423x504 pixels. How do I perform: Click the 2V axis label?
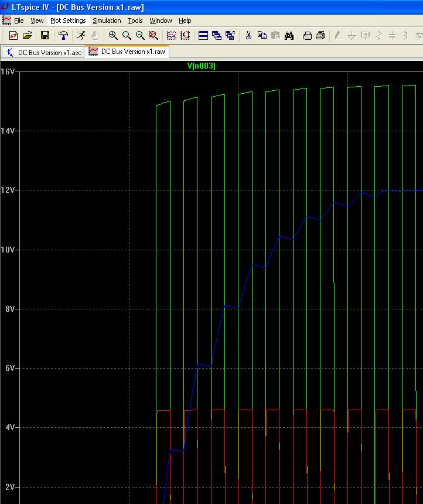pos(11,487)
